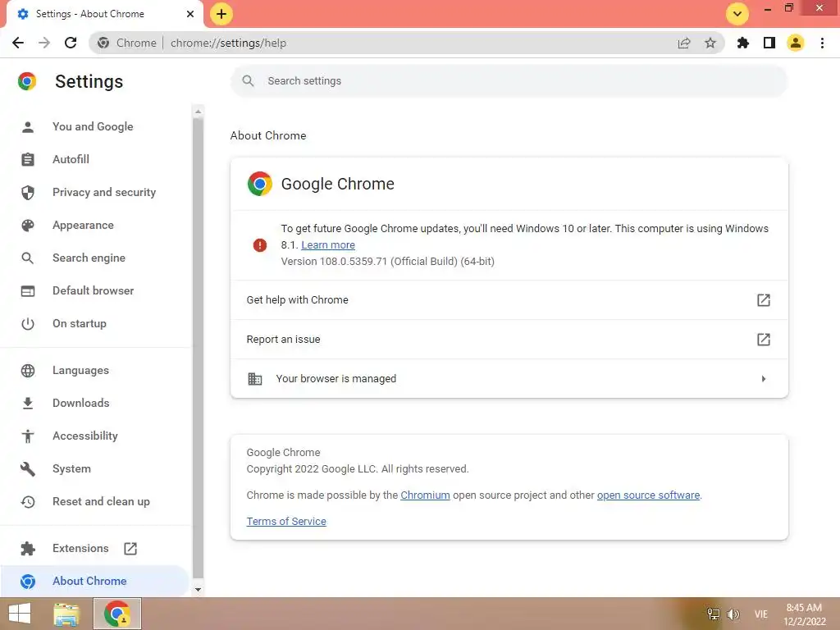Open On startup settings
This screenshot has height=630, width=840.
pyautogui.click(x=80, y=323)
